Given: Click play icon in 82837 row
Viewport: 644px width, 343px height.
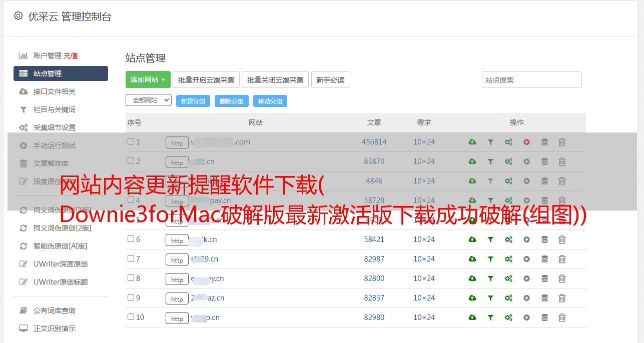Looking at the screenshot, I should point(526,298).
